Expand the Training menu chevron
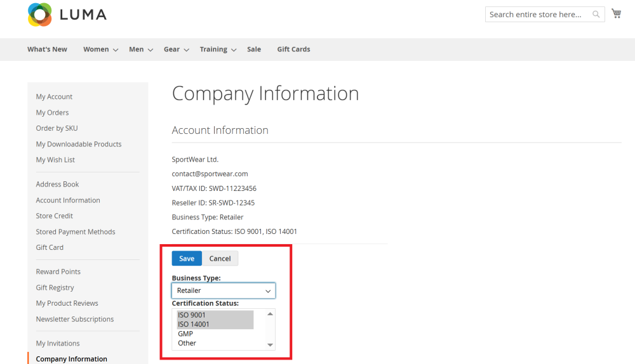Image resolution: width=635 pixels, height=364 pixels. [234, 49]
